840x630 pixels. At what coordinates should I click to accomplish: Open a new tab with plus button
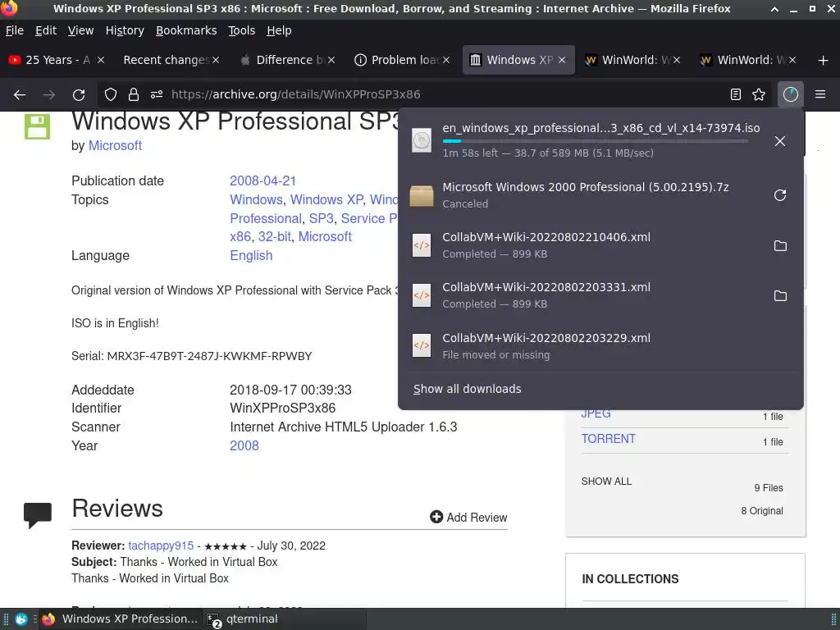[x=824, y=60]
